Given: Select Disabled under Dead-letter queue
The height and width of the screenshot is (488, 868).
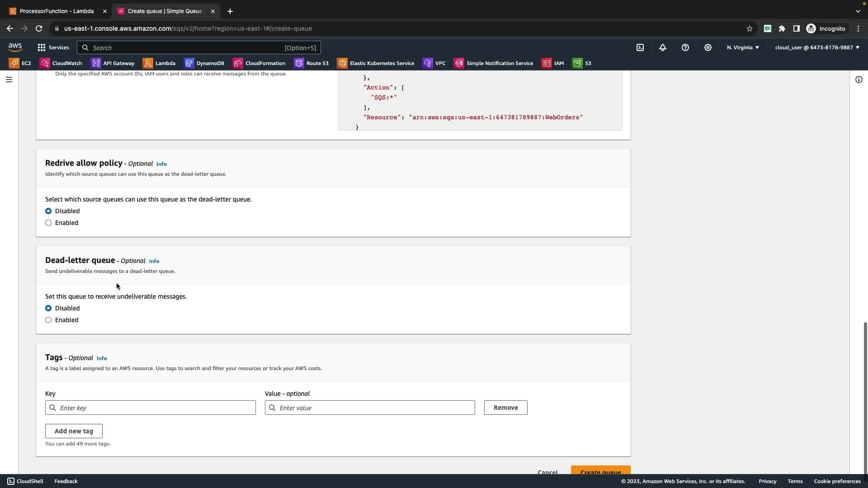Looking at the screenshot, I should (48, 308).
